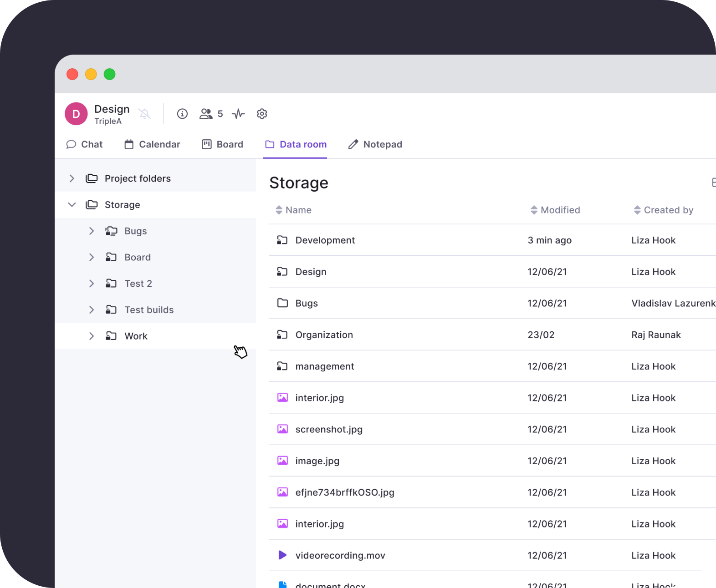
Task: Expand the Work folder chevron
Action: click(x=91, y=336)
